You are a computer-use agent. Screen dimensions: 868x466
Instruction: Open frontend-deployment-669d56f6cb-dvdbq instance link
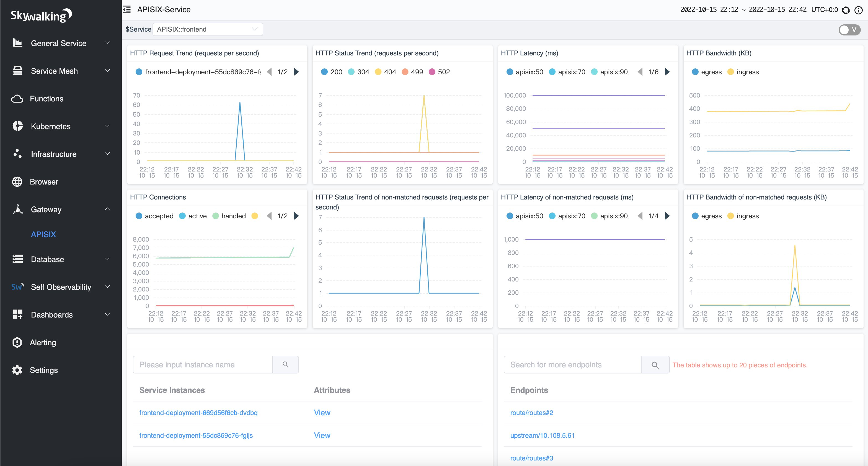point(198,412)
